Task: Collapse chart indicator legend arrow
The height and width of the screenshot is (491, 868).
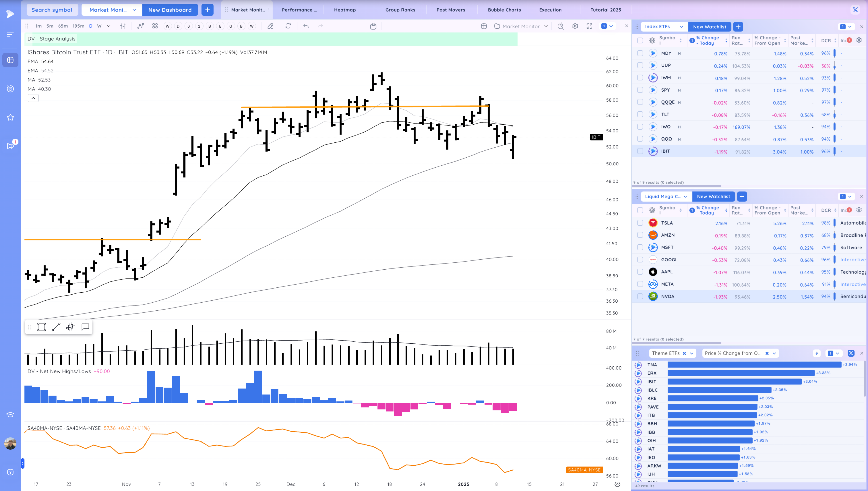Action: pos(33,98)
